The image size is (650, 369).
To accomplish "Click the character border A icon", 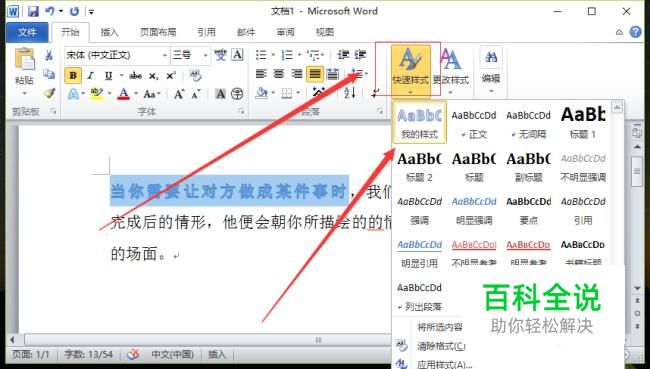I will 237,55.
